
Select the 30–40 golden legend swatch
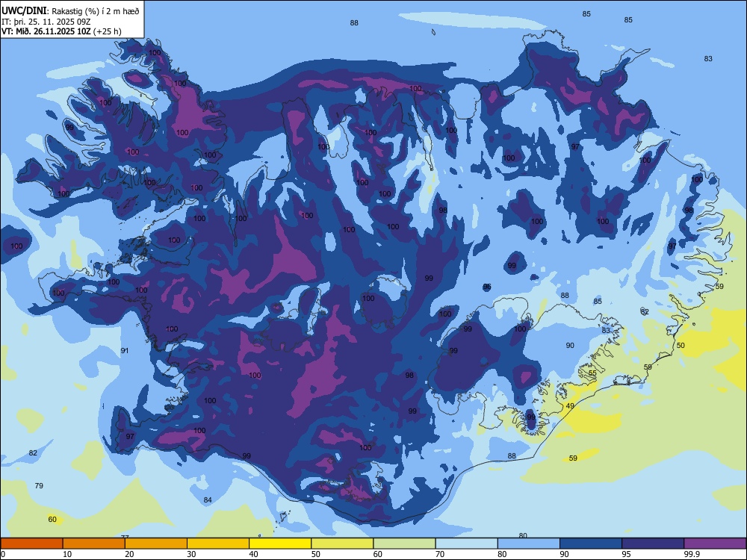click(218, 544)
